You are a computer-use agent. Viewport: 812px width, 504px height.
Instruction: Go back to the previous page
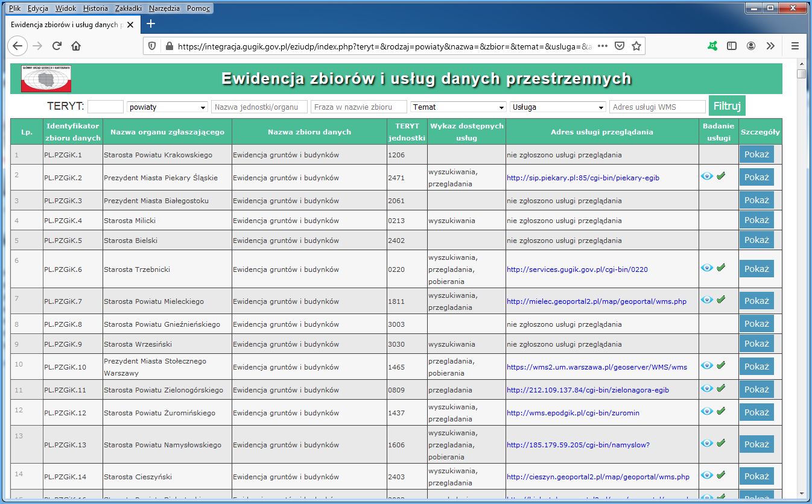pyautogui.click(x=17, y=46)
